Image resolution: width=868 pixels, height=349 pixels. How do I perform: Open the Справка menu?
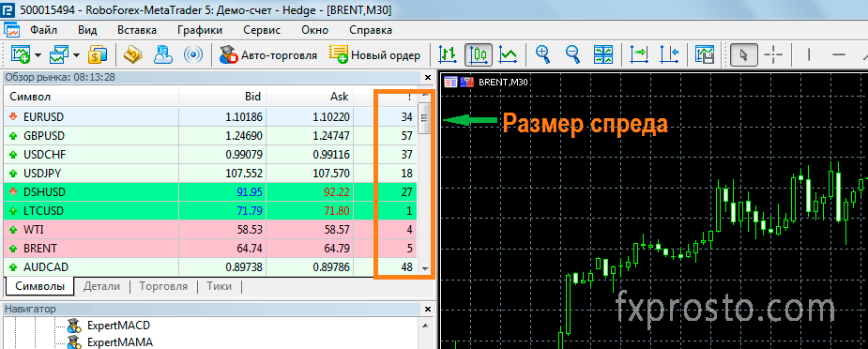[371, 30]
